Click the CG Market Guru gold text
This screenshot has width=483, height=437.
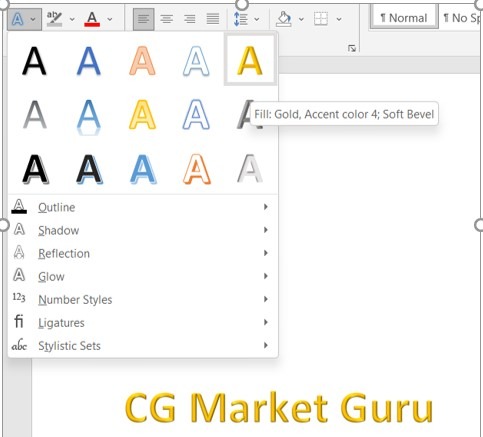[x=279, y=408]
